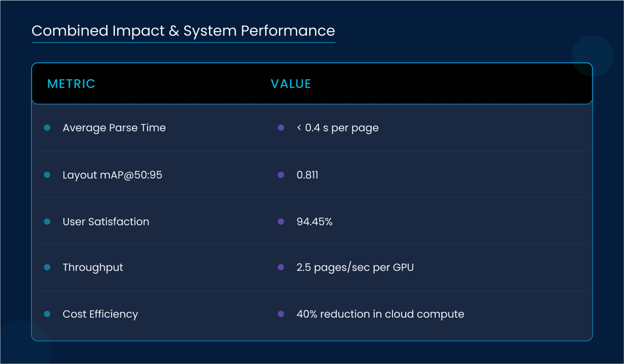This screenshot has width=624, height=364.
Task: Click the purple bullet before 94.45%
Action: coord(281,222)
